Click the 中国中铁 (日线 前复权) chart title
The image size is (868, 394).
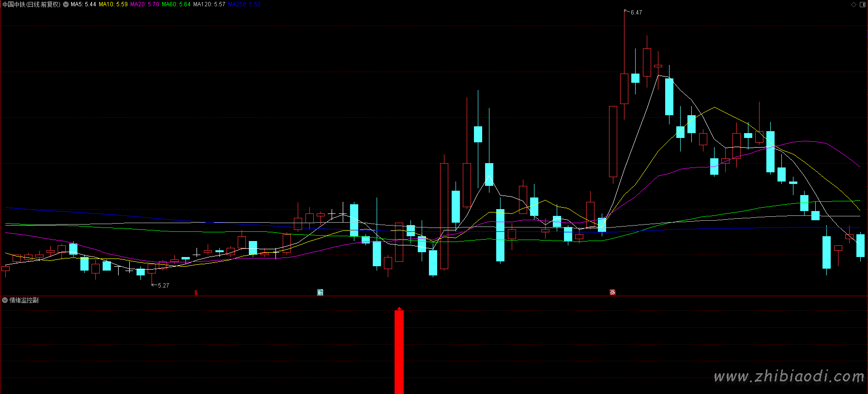pyautogui.click(x=31, y=4)
